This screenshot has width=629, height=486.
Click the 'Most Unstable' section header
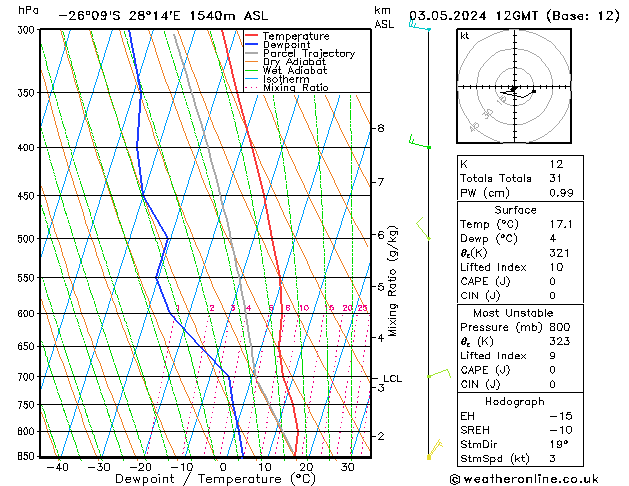coord(513,313)
